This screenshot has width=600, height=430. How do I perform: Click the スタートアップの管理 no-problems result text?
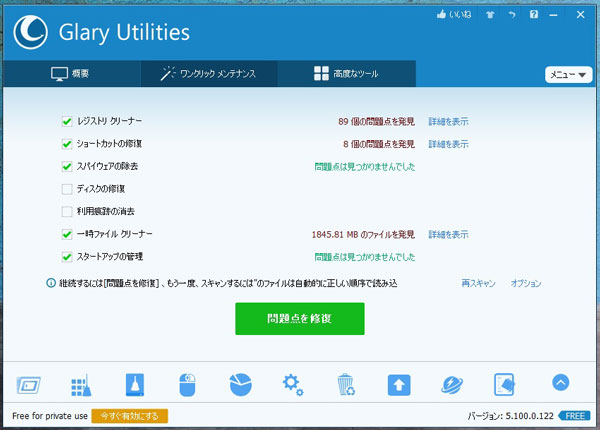tap(365, 257)
